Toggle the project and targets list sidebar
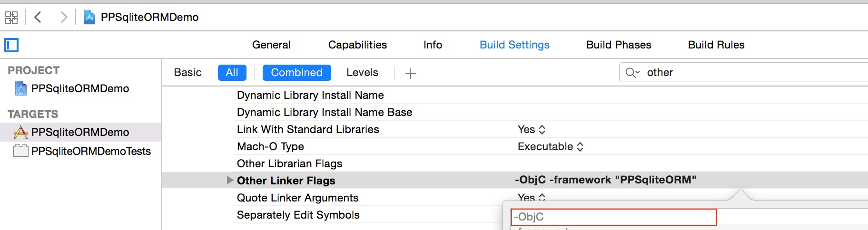 coord(11,45)
